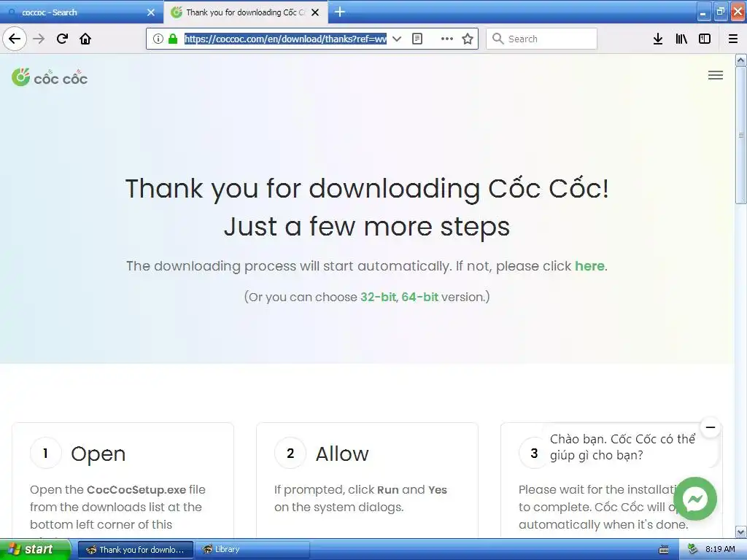The image size is (747, 560).
Task: Close the Thank you for downloading tab
Action: click(x=315, y=12)
